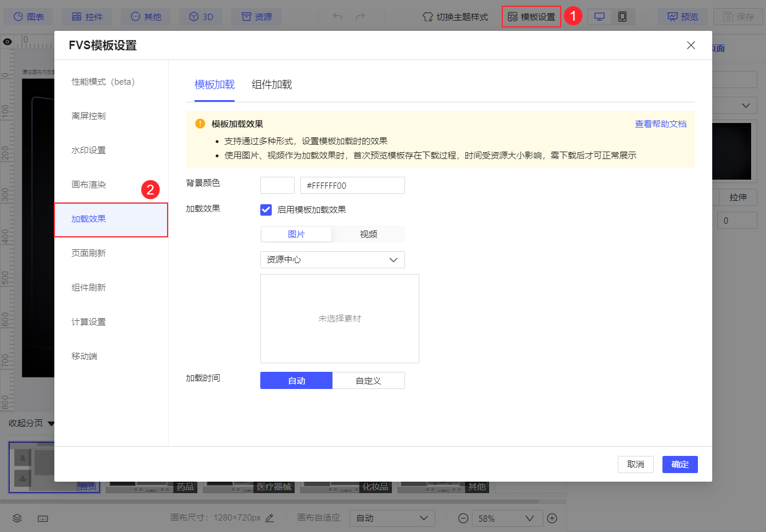Select 组件刷新 in the sidebar
The image size is (766, 532).
(111, 288)
